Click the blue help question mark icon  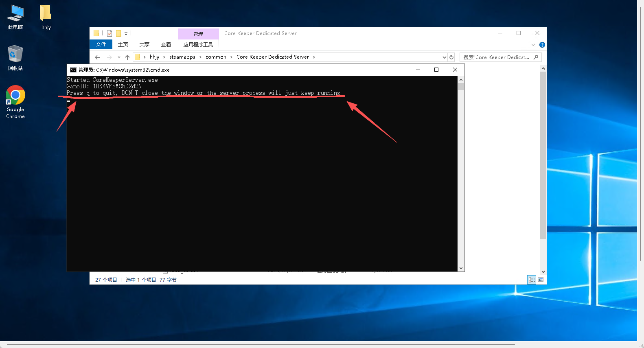pyautogui.click(x=542, y=45)
